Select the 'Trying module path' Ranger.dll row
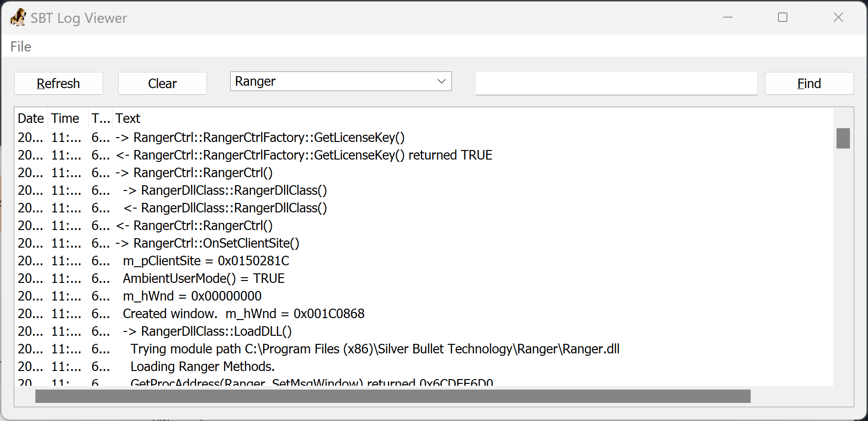 click(x=424, y=349)
